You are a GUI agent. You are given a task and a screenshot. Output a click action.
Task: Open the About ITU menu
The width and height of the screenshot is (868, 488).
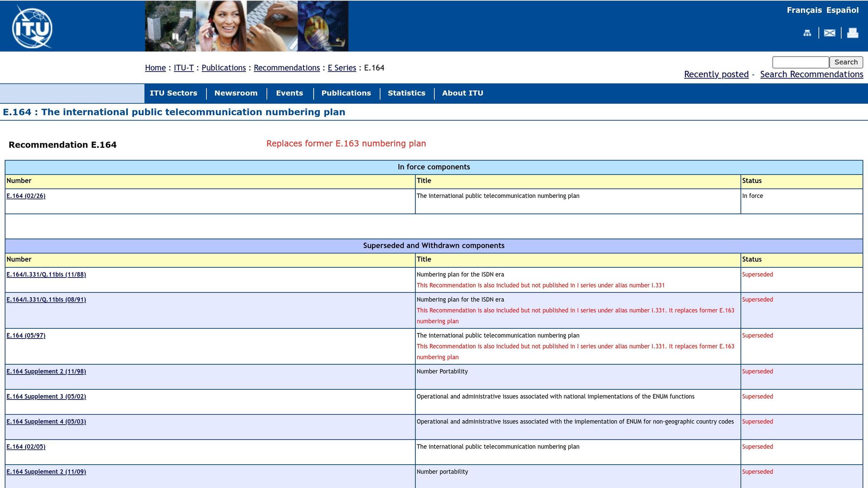[462, 93]
